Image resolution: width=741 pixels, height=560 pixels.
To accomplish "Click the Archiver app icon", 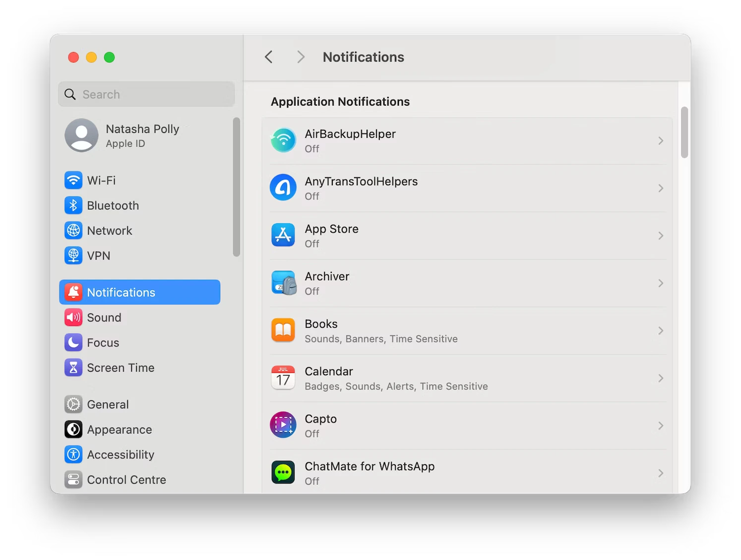I will point(283,283).
